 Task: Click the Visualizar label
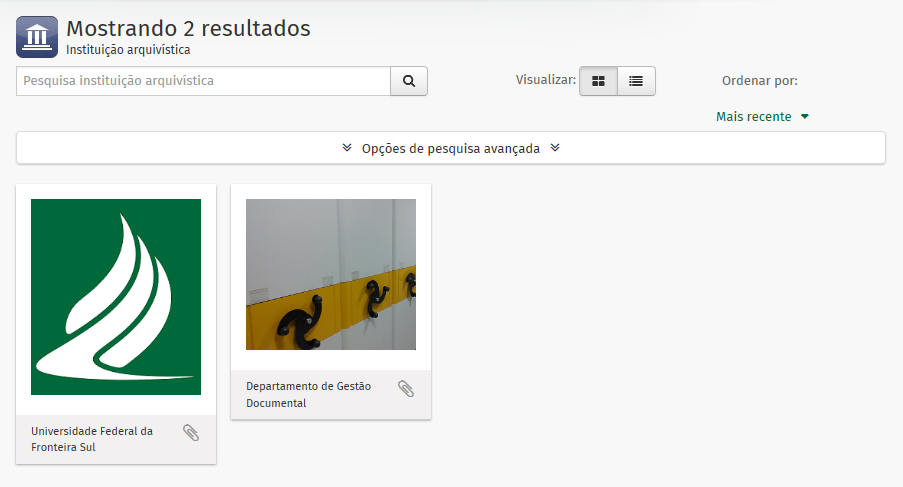point(545,80)
